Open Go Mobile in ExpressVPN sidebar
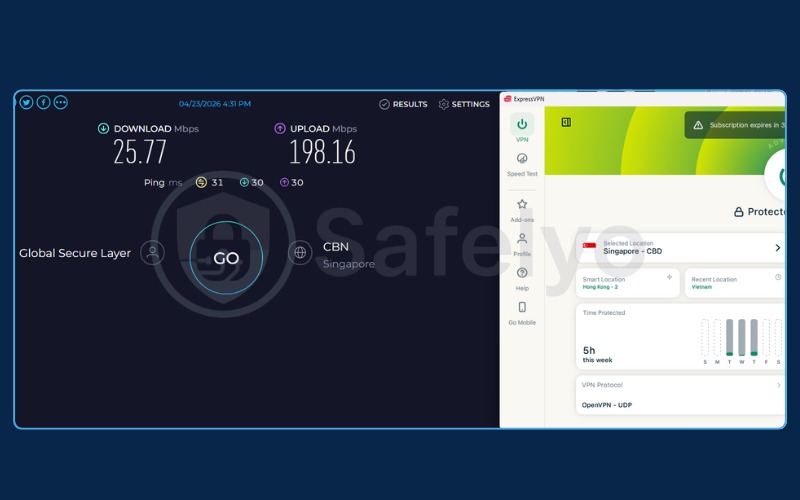The height and width of the screenshot is (500, 800). [x=522, y=313]
